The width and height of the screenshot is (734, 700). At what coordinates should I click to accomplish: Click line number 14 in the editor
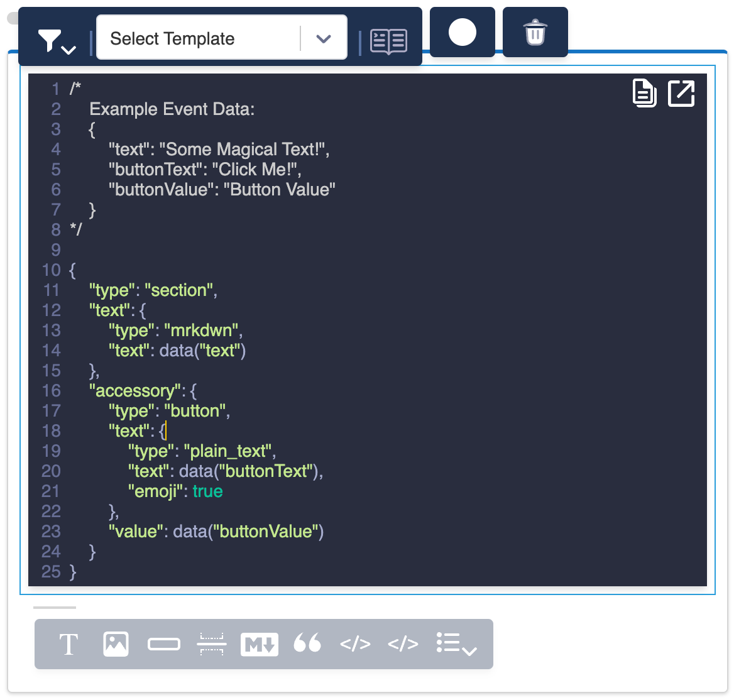[x=52, y=351]
